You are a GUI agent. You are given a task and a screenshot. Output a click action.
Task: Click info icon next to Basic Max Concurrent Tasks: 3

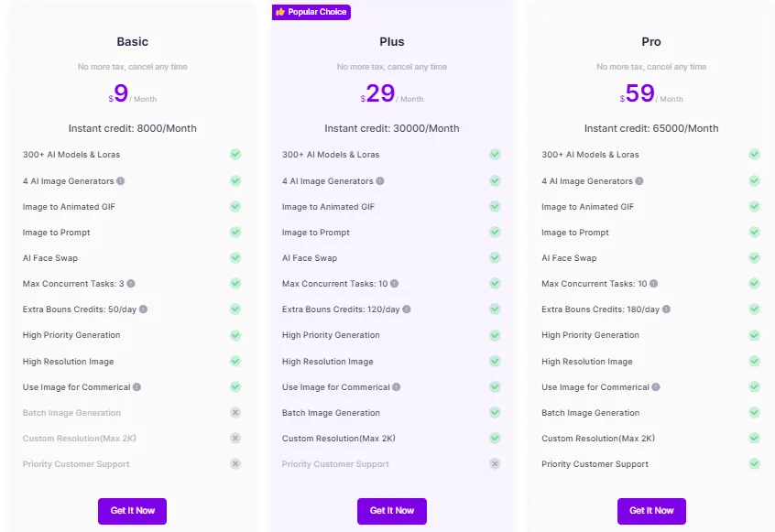[131, 284]
